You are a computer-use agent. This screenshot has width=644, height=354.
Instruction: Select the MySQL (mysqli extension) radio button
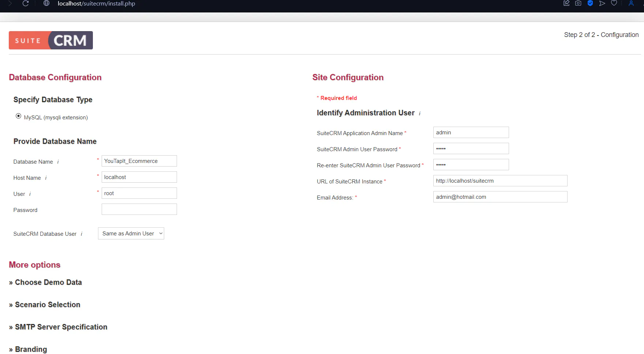[x=18, y=116]
